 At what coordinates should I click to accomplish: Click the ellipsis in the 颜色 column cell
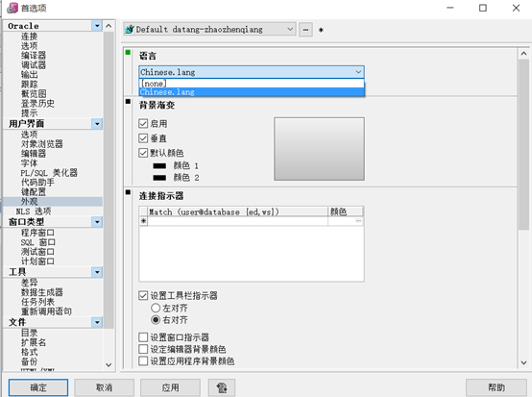click(x=358, y=221)
